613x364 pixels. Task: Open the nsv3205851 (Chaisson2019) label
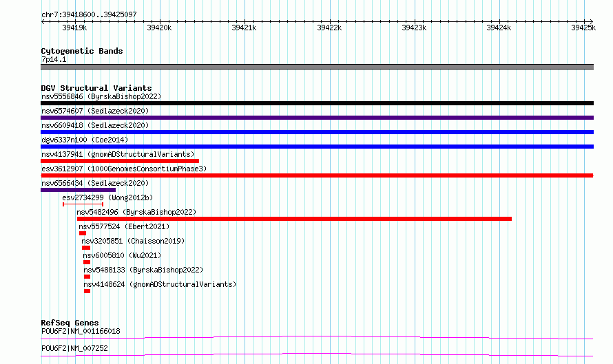pos(133,241)
